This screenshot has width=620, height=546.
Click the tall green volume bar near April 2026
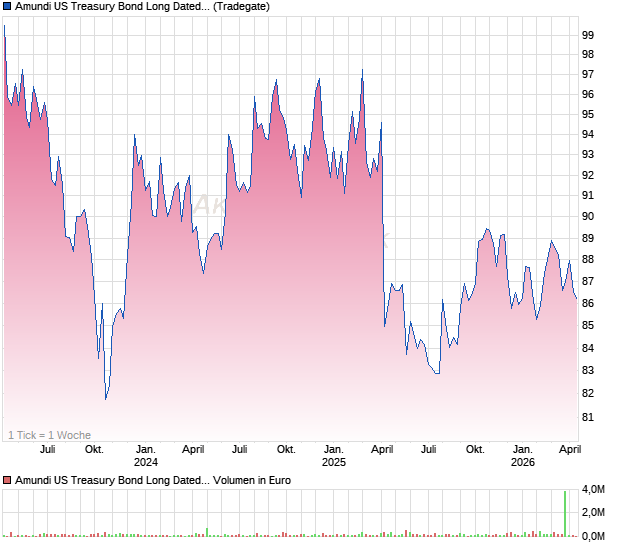click(x=565, y=514)
